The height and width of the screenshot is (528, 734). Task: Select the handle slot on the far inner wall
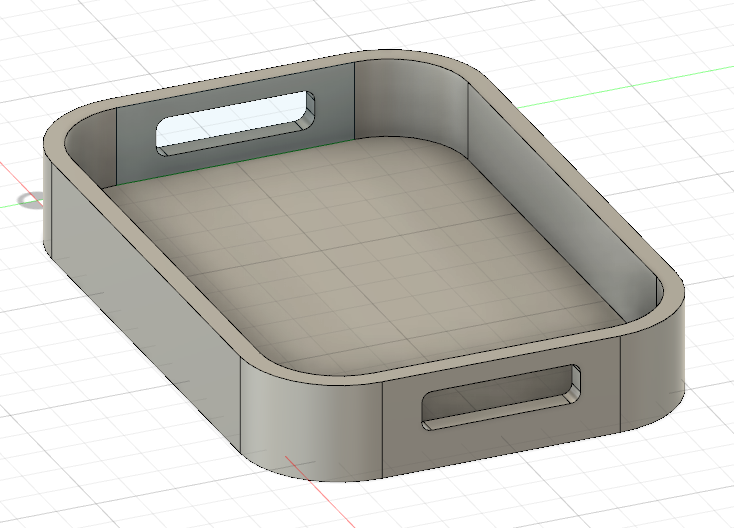235,123
